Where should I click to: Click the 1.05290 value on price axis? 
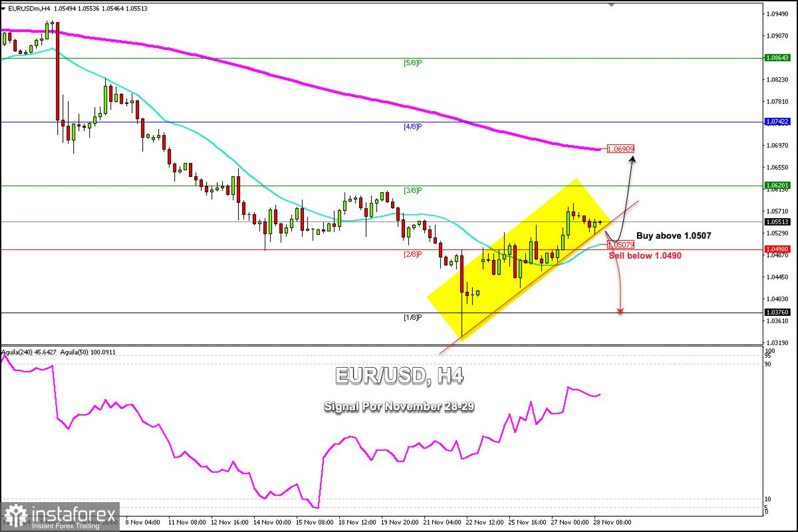777,233
